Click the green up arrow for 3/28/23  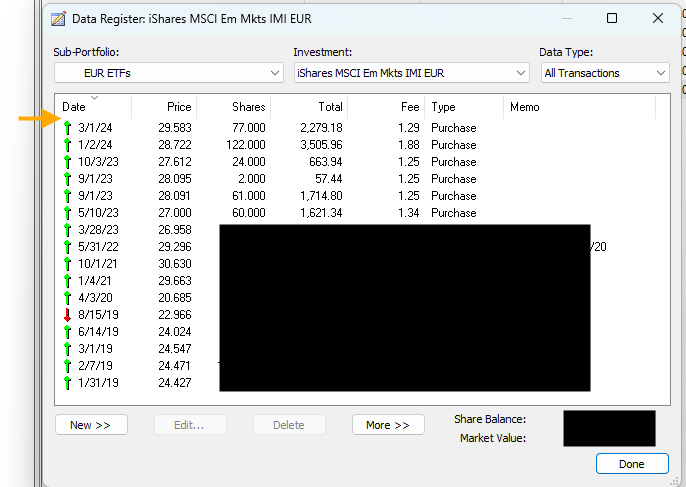(x=67, y=230)
